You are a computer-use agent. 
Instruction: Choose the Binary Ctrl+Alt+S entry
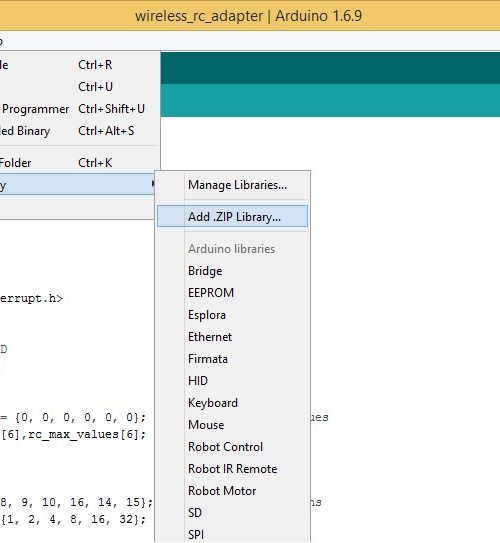[x=79, y=131]
